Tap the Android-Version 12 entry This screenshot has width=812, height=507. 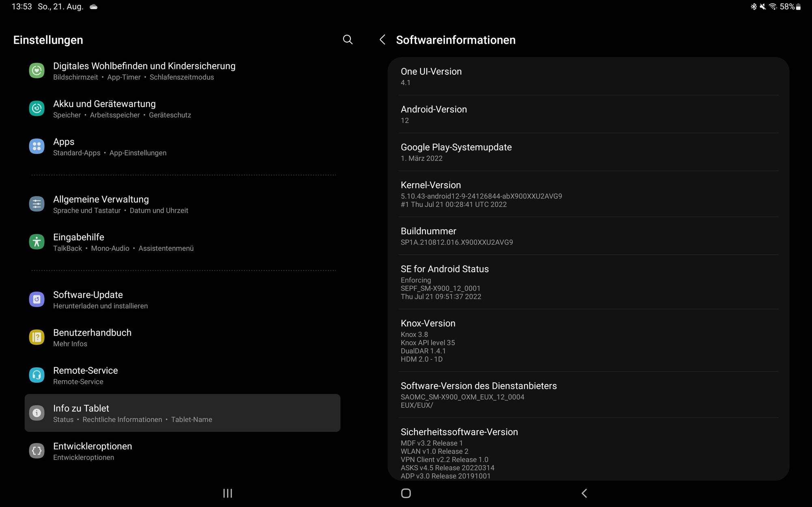point(588,114)
